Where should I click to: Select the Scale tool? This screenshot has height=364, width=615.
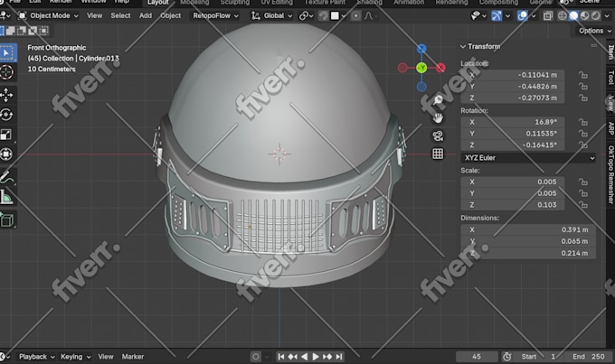point(6,135)
